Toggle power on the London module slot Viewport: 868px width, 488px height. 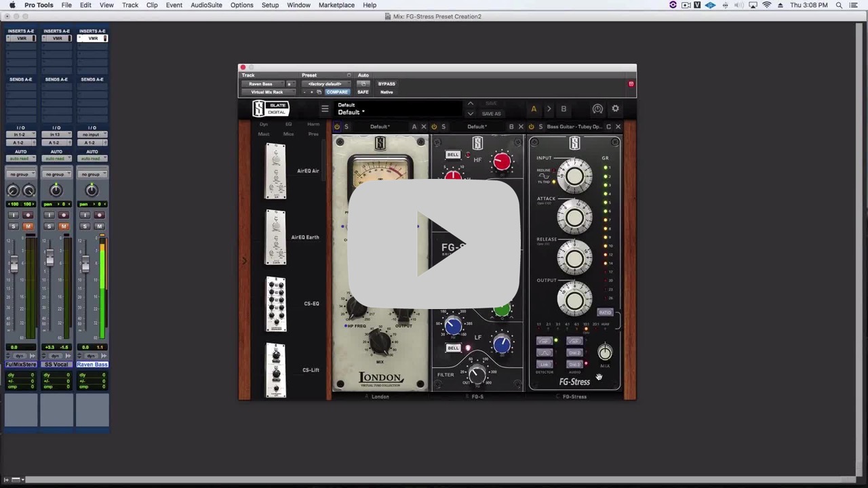tap(337, 127)
